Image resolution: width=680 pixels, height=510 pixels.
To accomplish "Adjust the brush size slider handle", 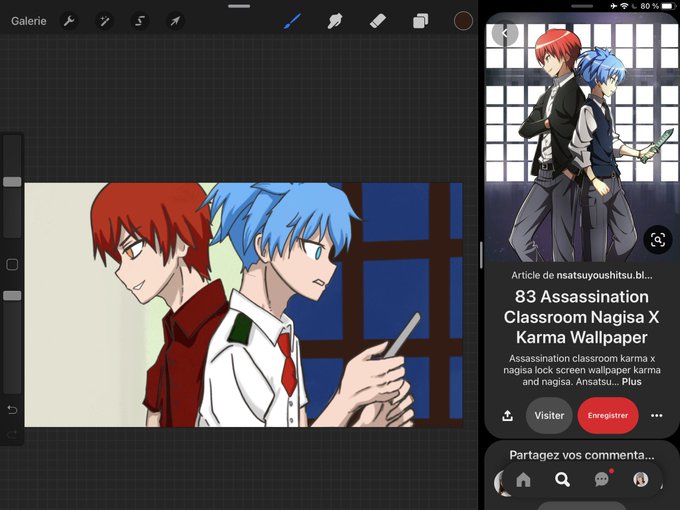I will tap(12, 182).
